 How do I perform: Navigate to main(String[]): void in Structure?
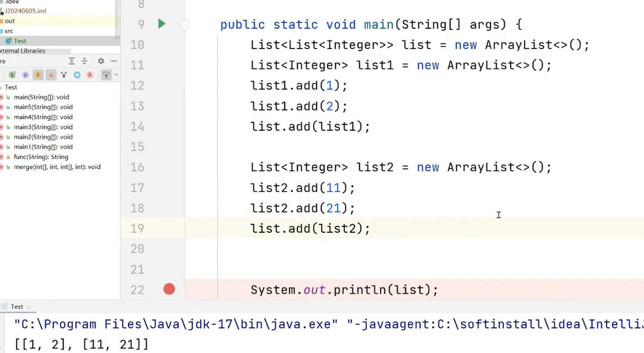(x=41, y=97)
